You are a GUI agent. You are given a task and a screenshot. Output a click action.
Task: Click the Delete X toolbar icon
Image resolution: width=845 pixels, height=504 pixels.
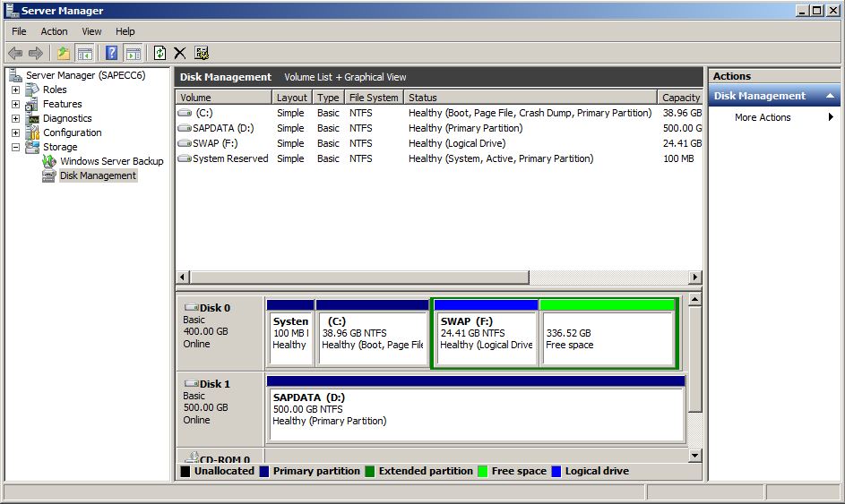coord(179,53)
